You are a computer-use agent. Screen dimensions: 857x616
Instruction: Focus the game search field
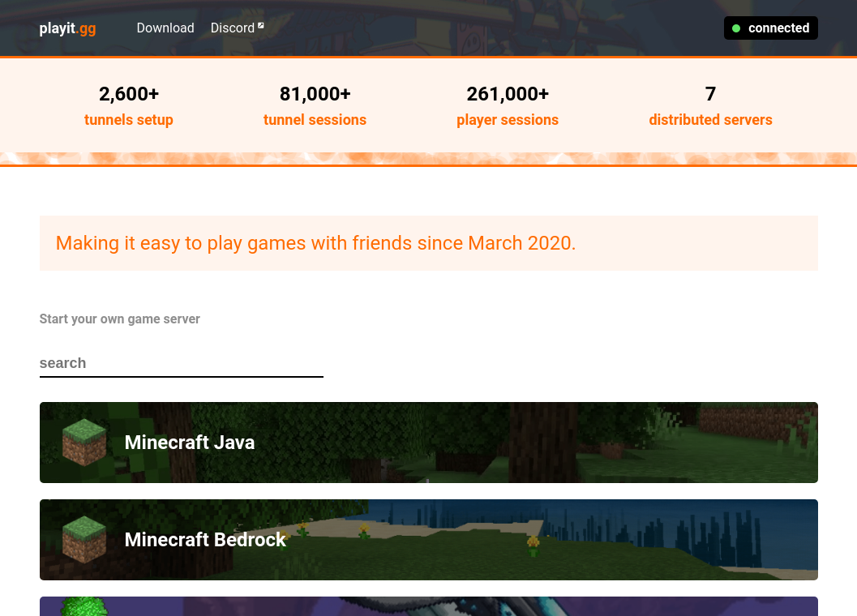coord(182,363)
